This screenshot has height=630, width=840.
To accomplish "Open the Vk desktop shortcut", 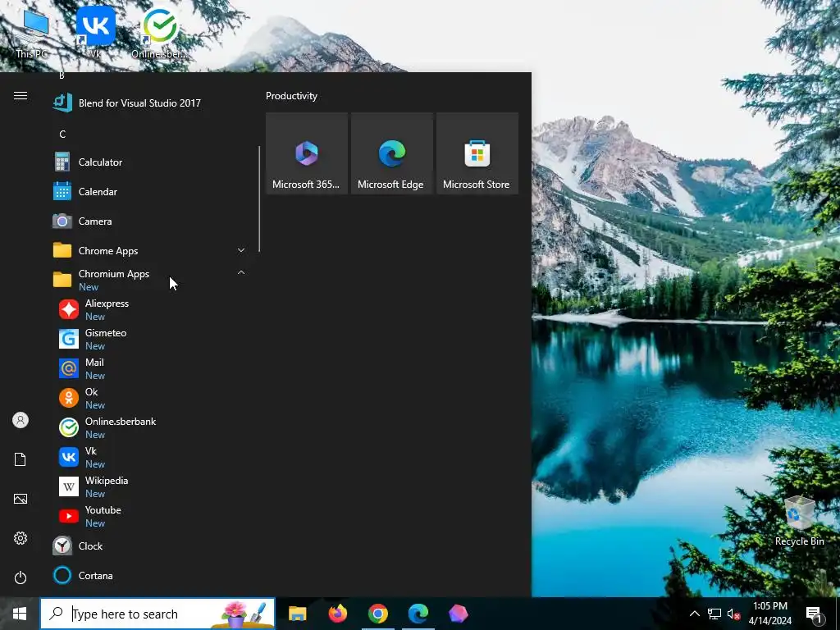I will pos(95,33).
